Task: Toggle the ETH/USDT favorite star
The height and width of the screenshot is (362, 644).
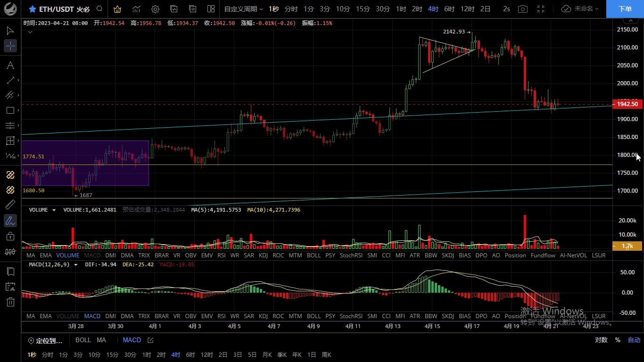Action: coord(32,9)
